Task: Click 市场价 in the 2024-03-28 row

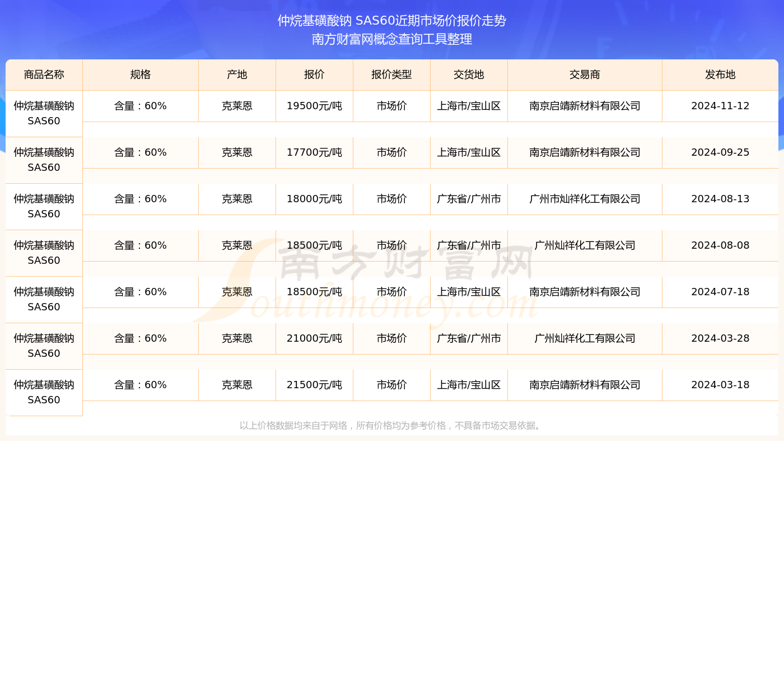Action: pyautogui.click(x=392, y=339)
